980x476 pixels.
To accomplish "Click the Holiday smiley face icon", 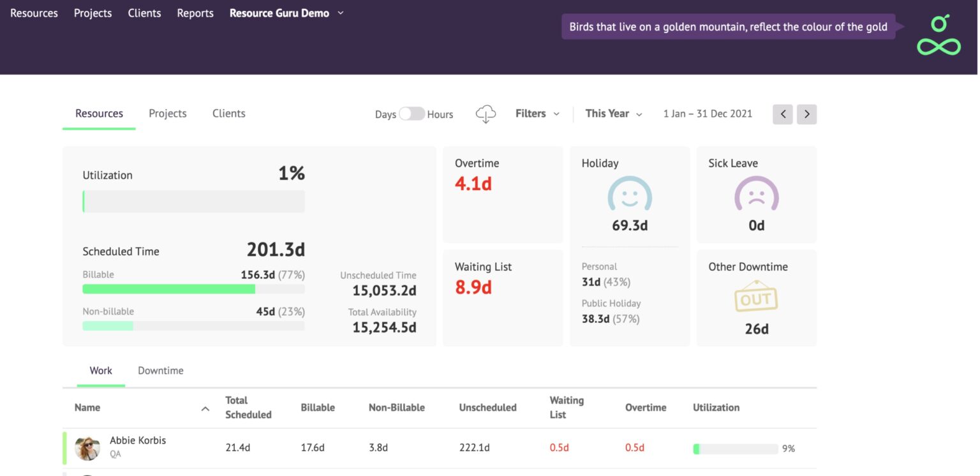I will click(629, 194).
